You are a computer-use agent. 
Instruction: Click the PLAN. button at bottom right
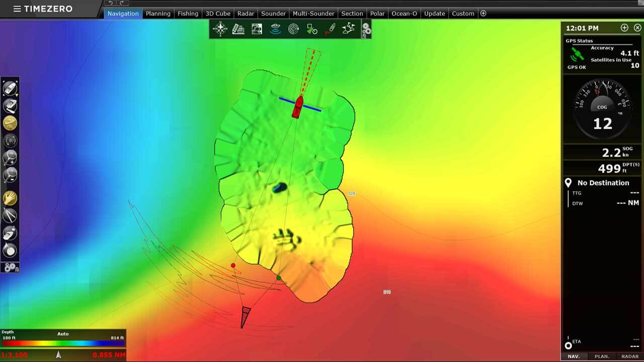tap(602, 356)
